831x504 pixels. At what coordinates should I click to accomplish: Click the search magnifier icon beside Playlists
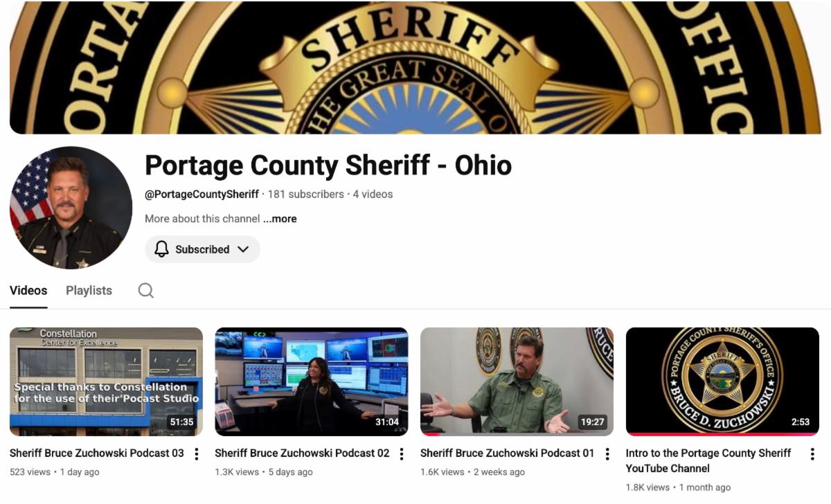[x=145, y=290]
